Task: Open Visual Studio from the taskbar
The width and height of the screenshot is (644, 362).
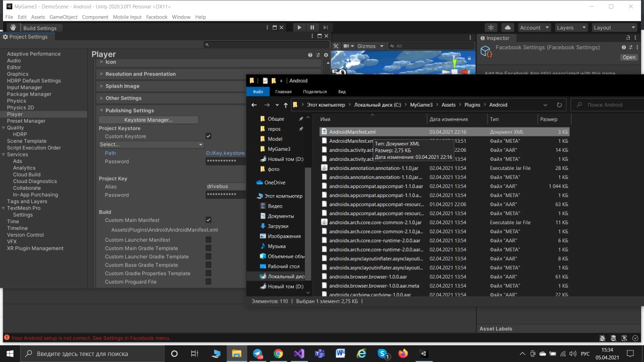Action: (x=299, y=353)
